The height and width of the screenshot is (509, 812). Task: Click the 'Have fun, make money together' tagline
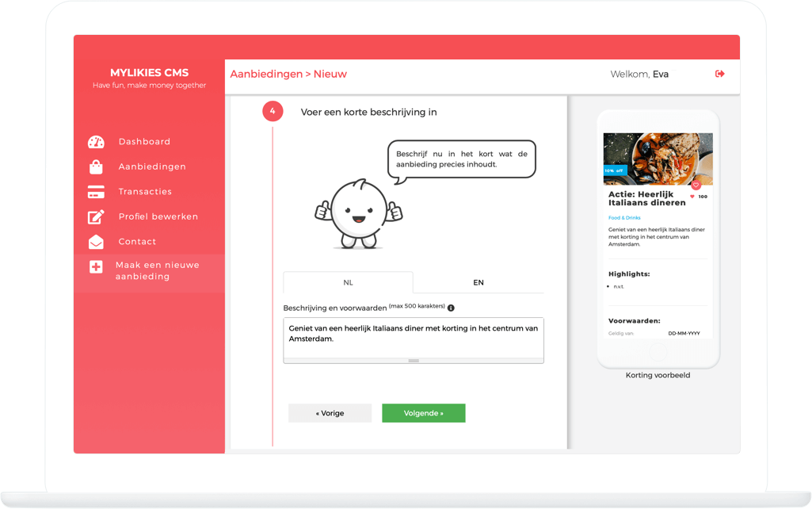(x=149, y=86)
